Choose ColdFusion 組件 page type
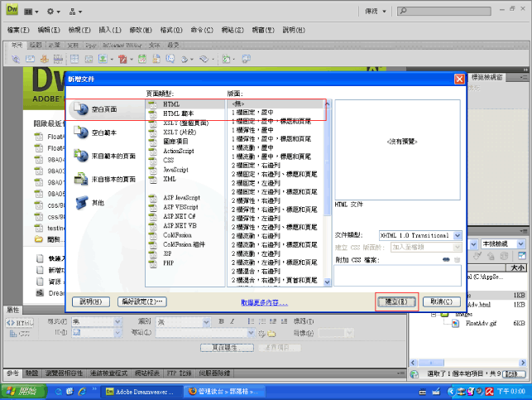532x400 pixels. 185,244
